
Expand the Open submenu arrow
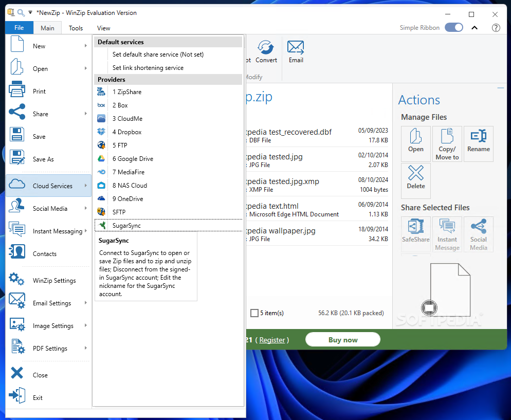coord(86,68)
